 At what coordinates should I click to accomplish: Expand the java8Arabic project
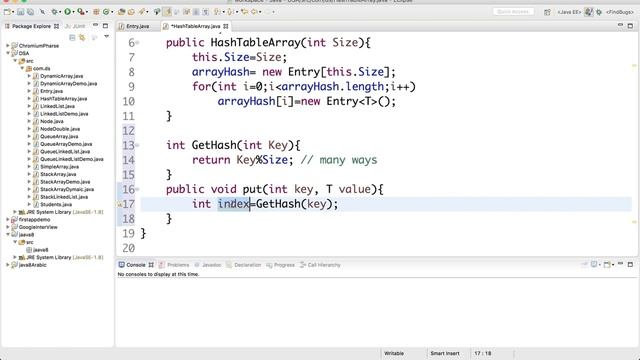pos(8,265)
